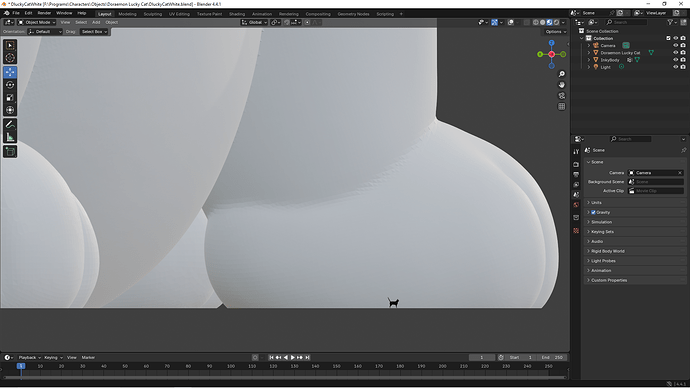
Task: Activate the Transform tool
Action: (x=10, y=110)
